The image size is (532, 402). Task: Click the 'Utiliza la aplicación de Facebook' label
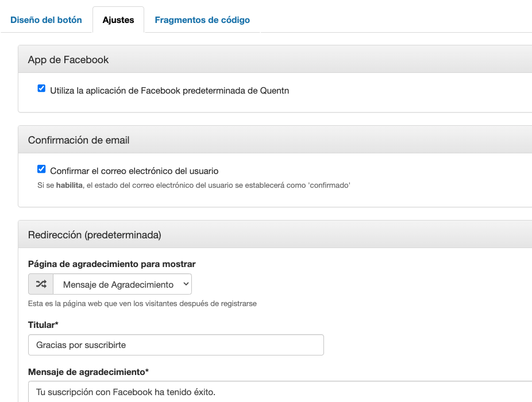(x=169, y=90)
